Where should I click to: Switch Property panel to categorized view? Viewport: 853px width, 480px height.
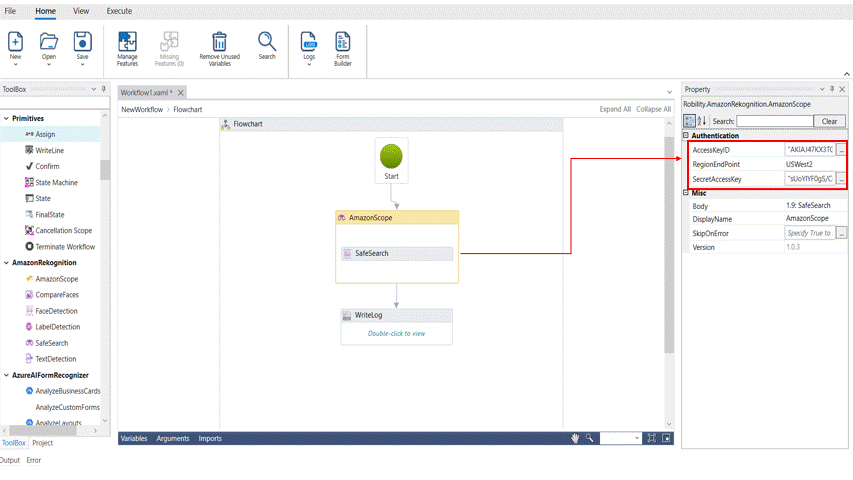click(x=689, y=121)
